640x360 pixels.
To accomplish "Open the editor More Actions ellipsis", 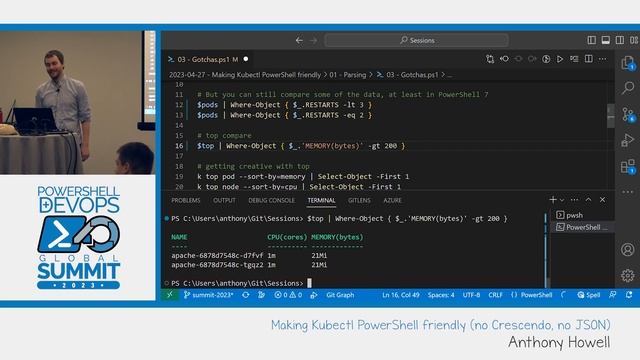I will coord(602,59).
